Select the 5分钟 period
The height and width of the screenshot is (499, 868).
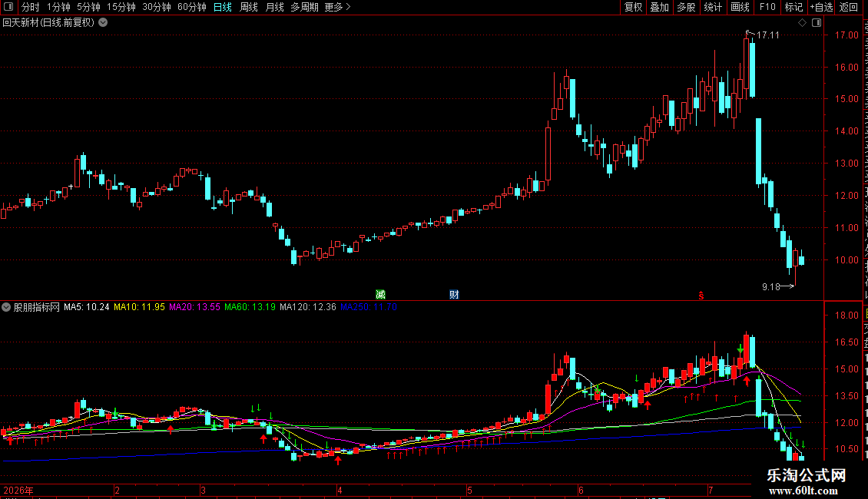88,7
